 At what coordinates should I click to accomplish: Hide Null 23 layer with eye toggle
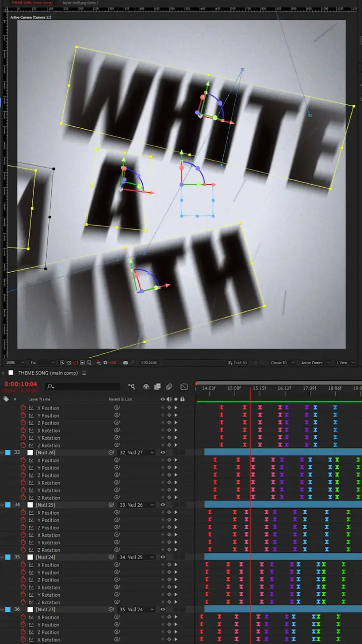(162, 610)
